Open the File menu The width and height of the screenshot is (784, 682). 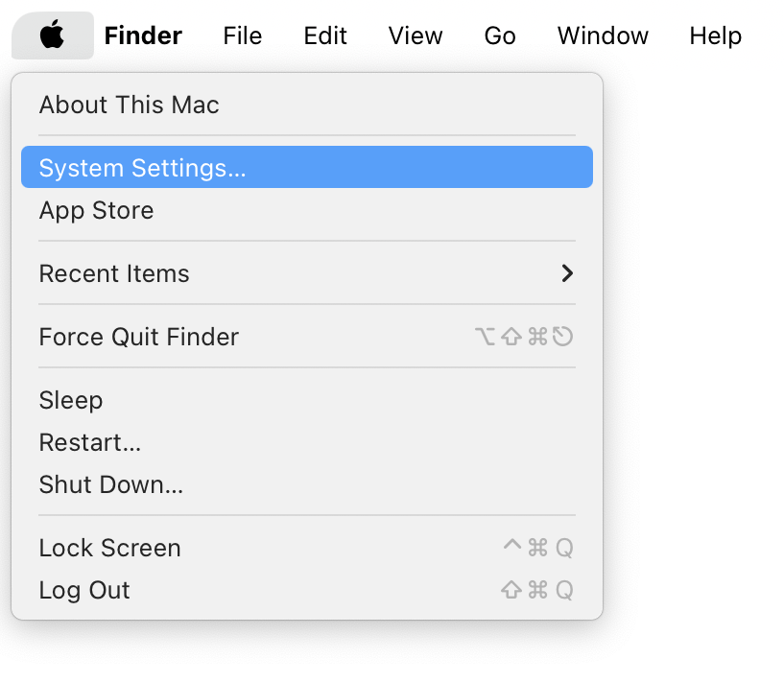(242, 36)
